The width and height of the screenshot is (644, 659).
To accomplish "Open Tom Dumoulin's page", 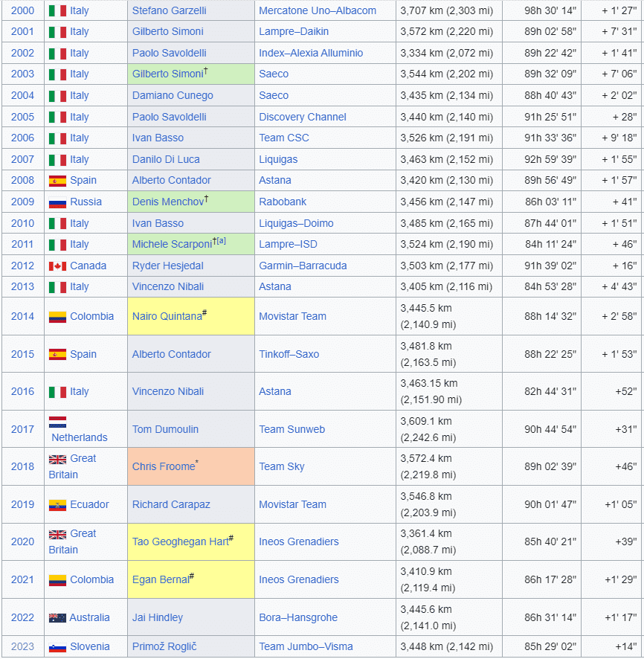I will (166, 429).
